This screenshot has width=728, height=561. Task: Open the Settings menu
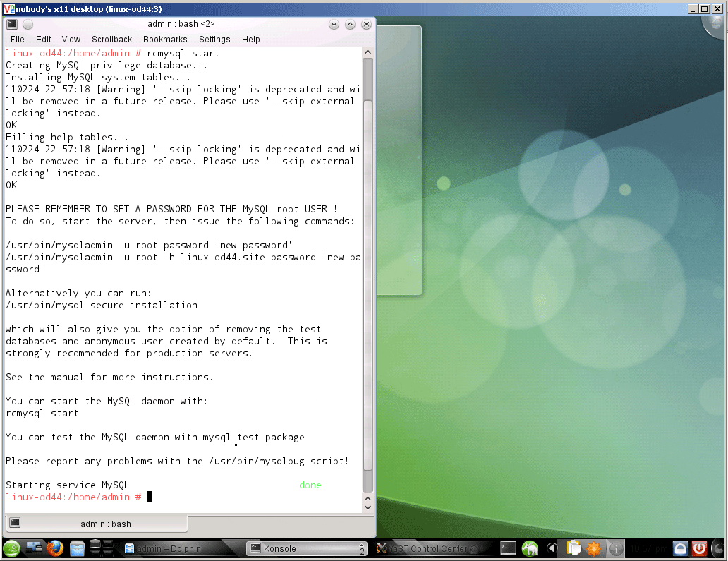214,40
